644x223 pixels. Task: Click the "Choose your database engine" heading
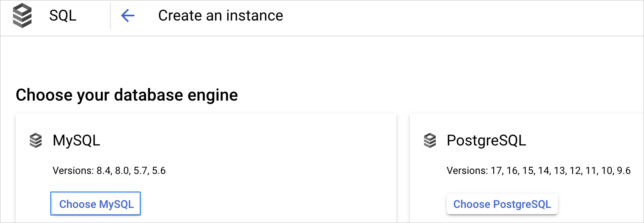[x=127, y=95]
